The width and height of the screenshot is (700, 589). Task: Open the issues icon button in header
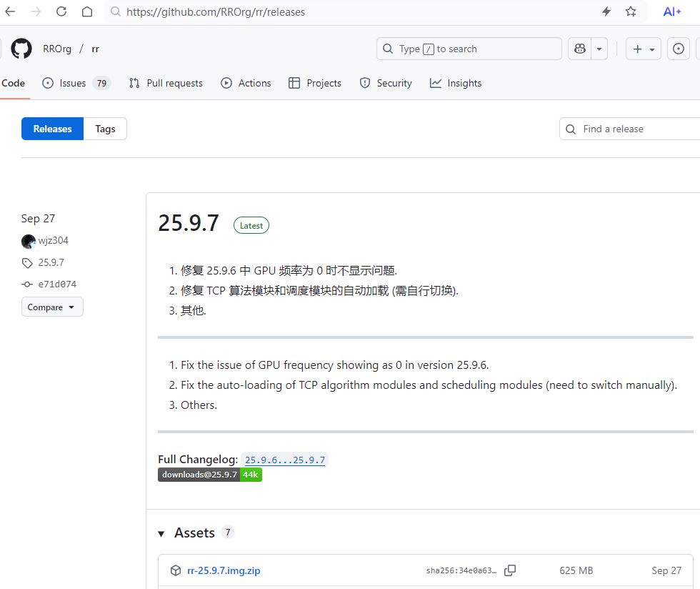click(679, 49)
